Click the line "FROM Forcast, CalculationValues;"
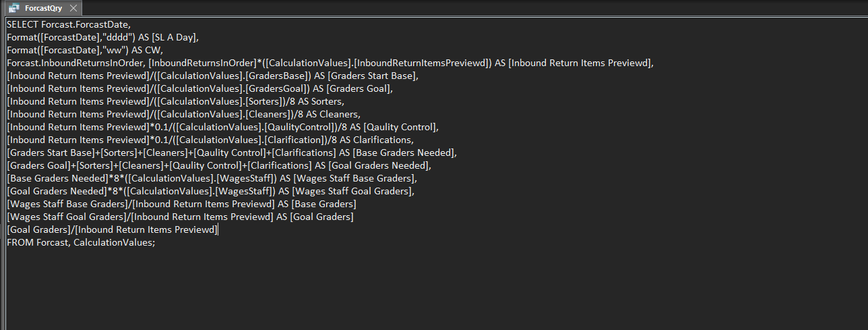This screenshot has width=868, height=330. [81, 242]
